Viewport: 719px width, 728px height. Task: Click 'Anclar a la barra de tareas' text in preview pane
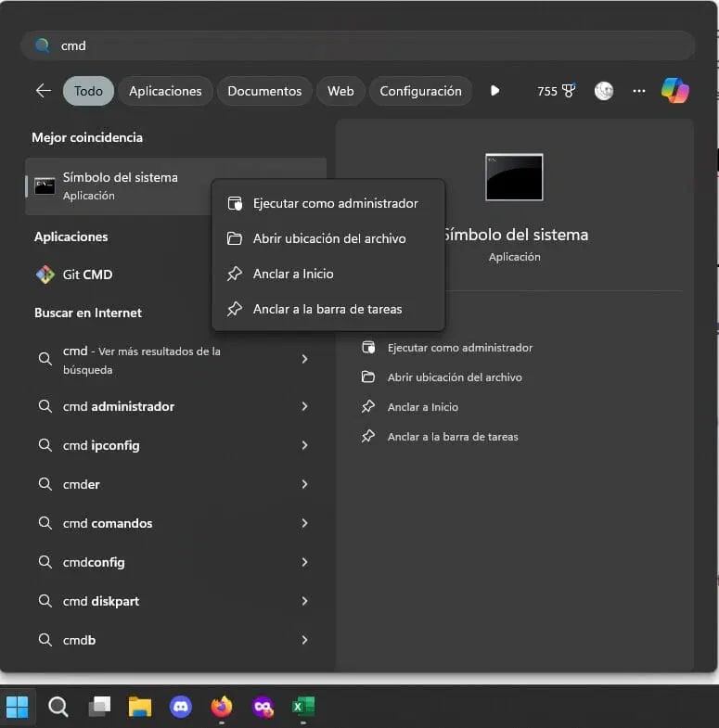coord(453,437)
